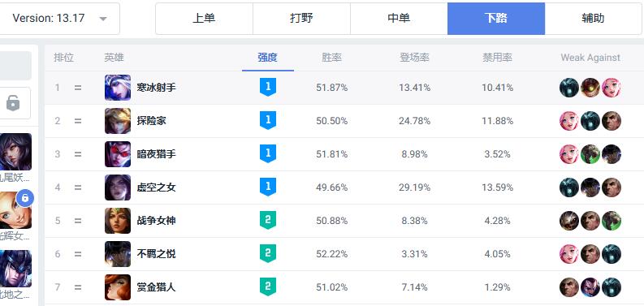Image resolution: width=644 pixels, height=306 pixels.
Task: Click the 探险家 champion portrait
Action: coord(118,121)
